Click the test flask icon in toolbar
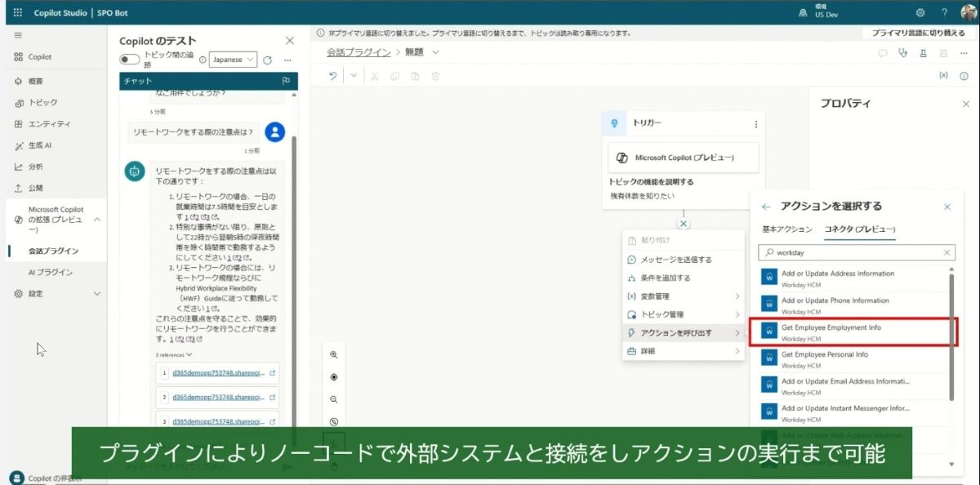This screenshot has width=980, height=485. [x=923, y=53]
